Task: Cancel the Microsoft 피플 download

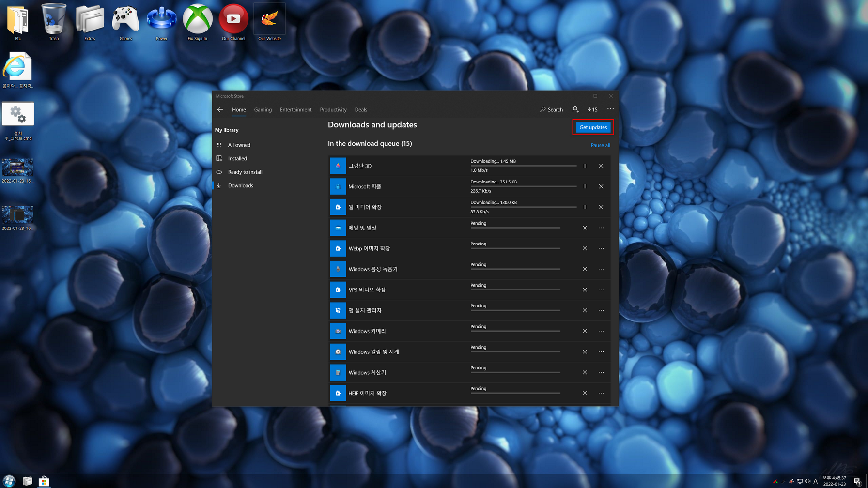Action: pyautogui.click(x=601, y=186)
